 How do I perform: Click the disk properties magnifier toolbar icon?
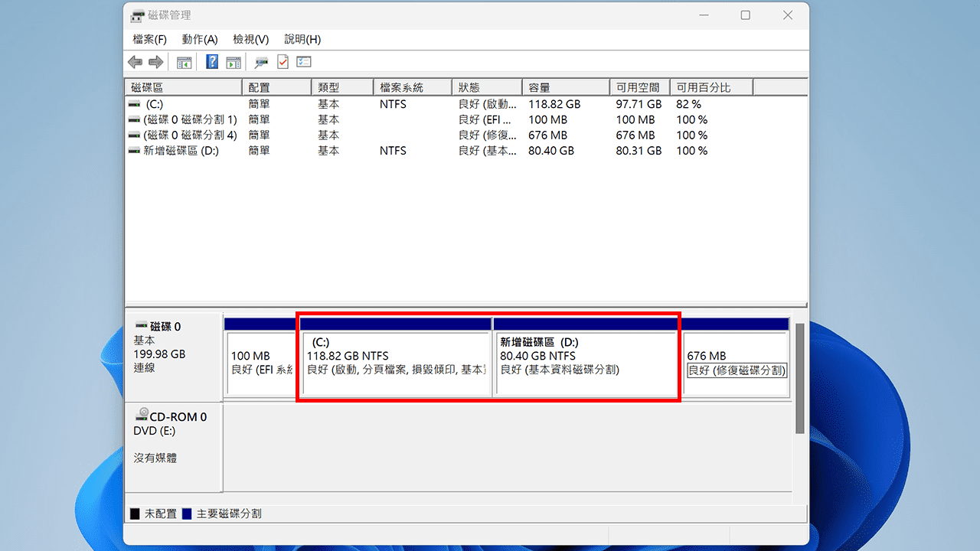(260, 62)
